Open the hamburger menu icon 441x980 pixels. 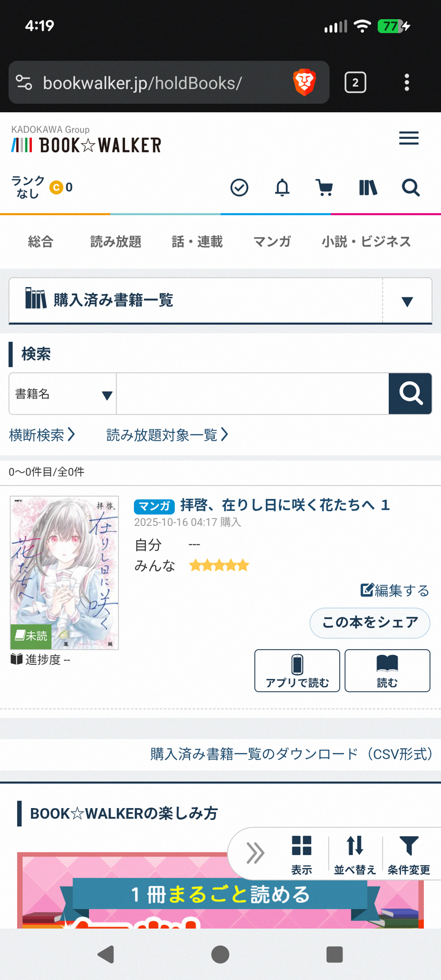[409, 138]
